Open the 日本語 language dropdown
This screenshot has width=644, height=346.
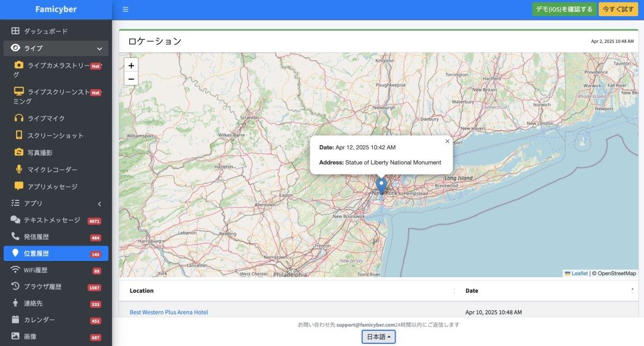coord(379,337)
